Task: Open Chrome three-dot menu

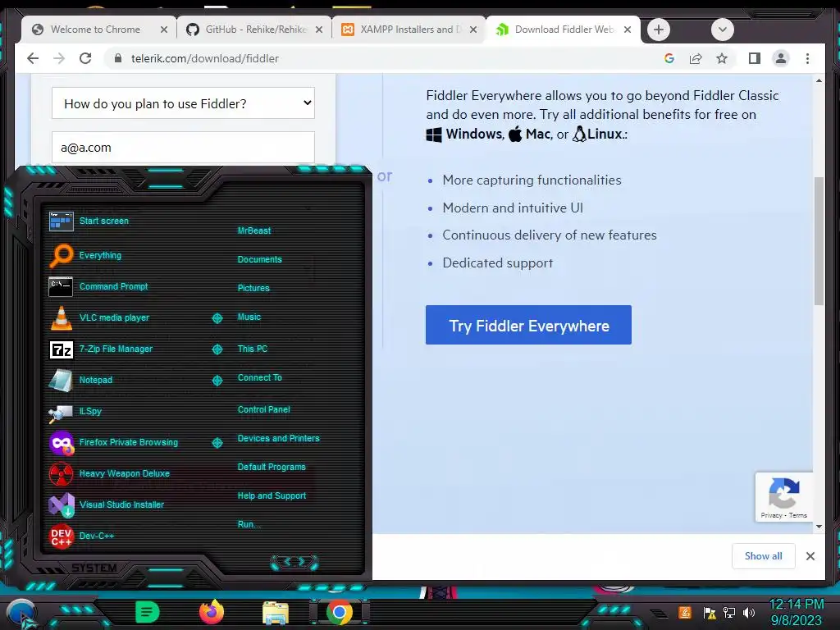Action: click(x=807, y=58)
